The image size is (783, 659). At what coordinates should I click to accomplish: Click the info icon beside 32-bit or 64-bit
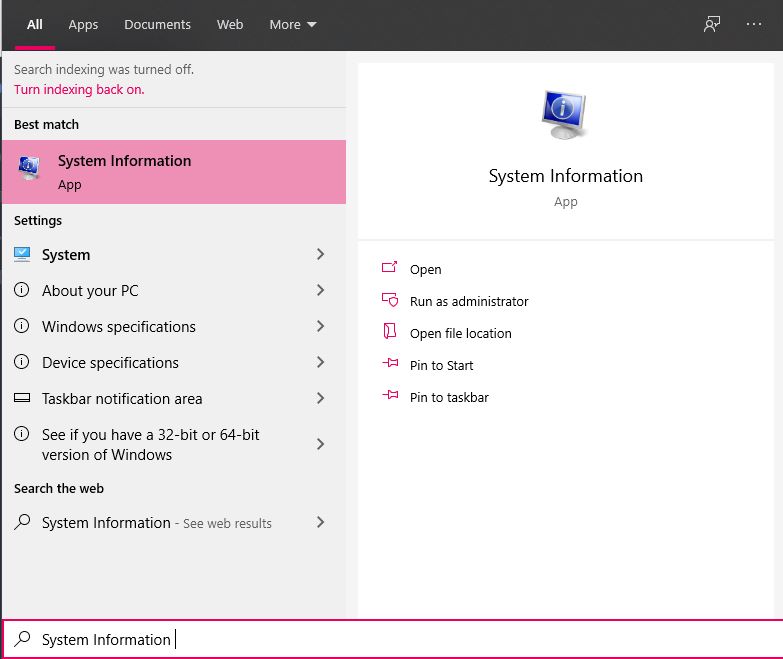coord(21,433)
